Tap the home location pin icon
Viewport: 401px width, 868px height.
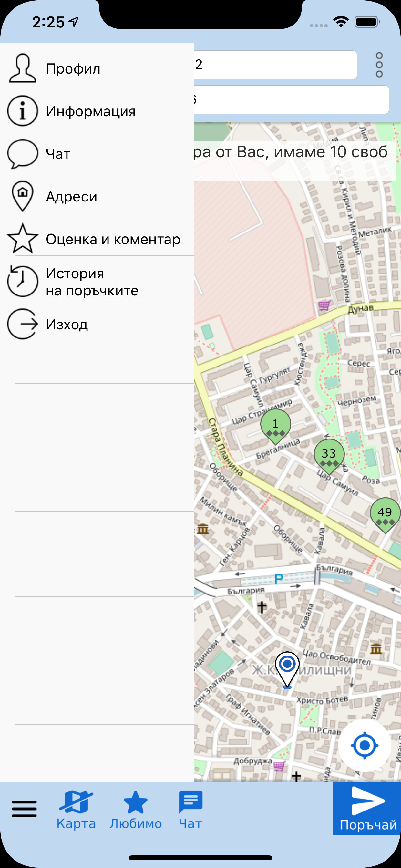[23, 196]
